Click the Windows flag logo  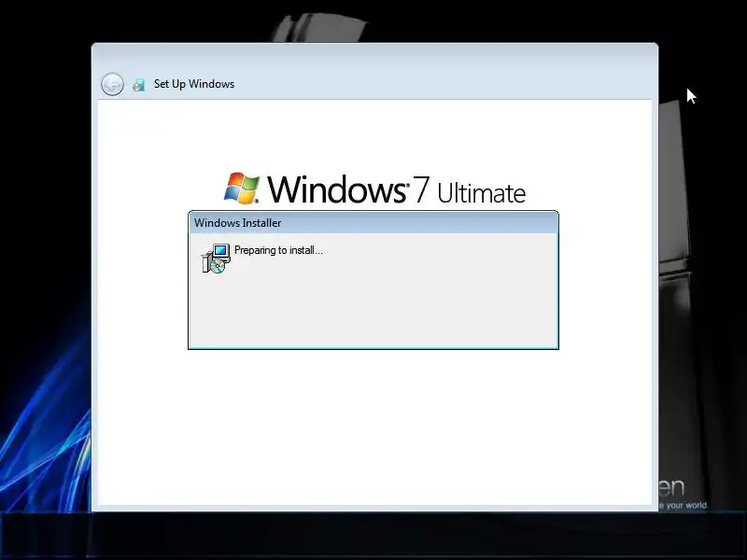pyautogui.click(x=242, y=189)
